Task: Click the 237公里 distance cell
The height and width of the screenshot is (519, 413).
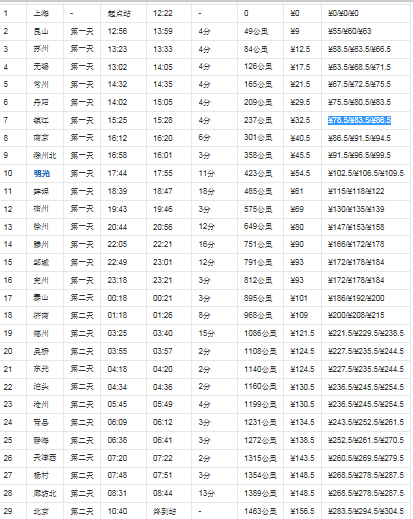Action: click(x=258, y=120)
